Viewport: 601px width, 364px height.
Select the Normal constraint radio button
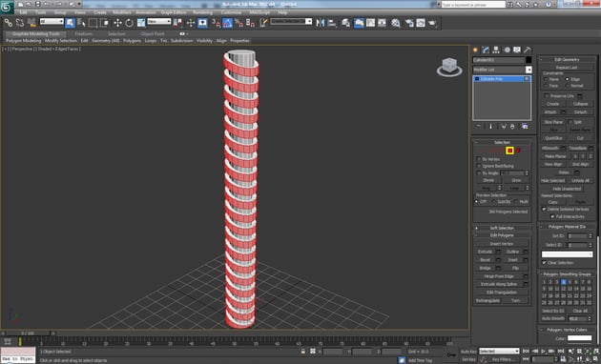568,86
